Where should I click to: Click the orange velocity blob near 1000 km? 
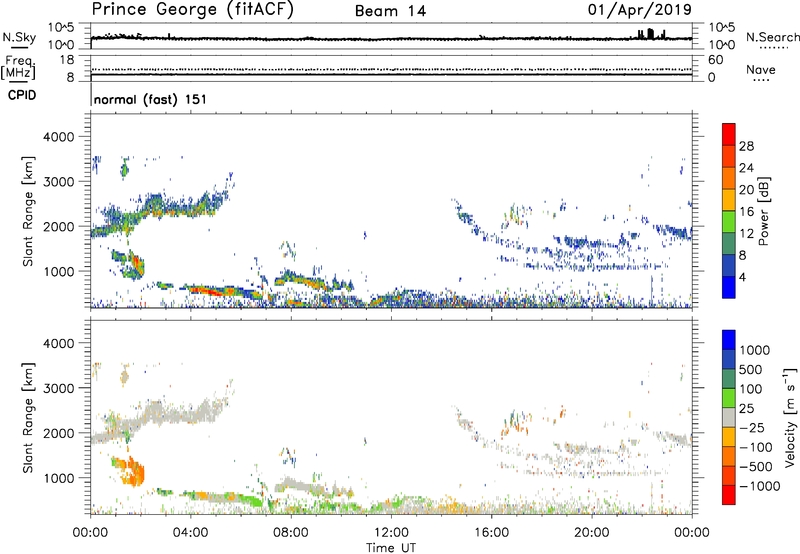[134, 472]
